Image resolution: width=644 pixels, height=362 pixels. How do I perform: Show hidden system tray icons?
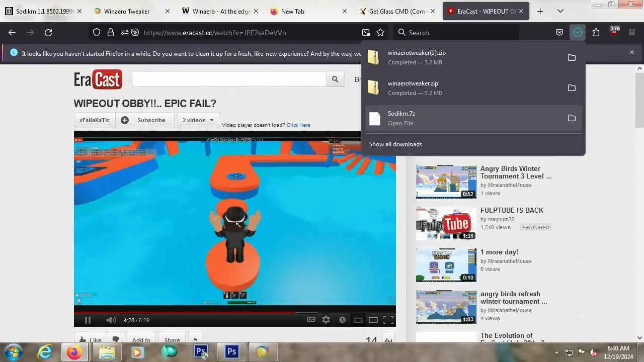pos(556,352)
